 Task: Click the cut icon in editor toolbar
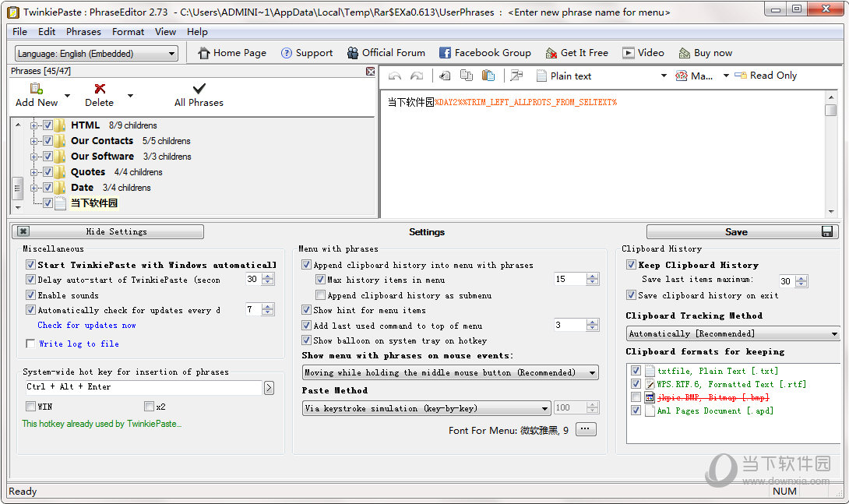[x=445, y=76]
